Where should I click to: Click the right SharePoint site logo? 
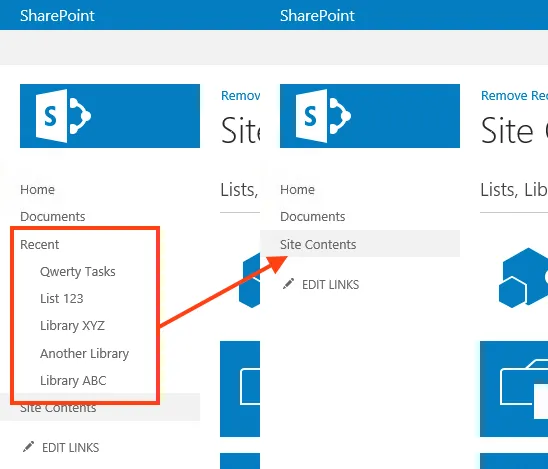[x=370, y=116]
